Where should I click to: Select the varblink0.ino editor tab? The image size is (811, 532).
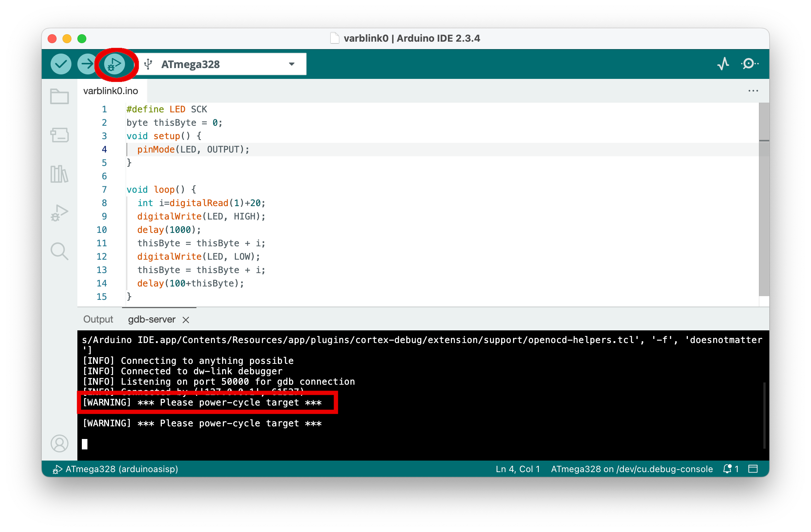pyautogui.click(x=111, y=91)
